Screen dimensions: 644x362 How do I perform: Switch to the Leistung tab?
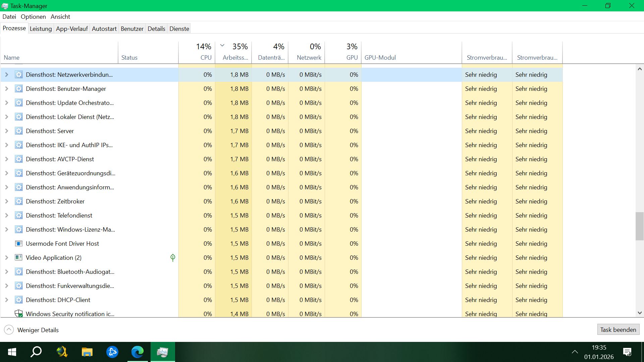(41, 28)
